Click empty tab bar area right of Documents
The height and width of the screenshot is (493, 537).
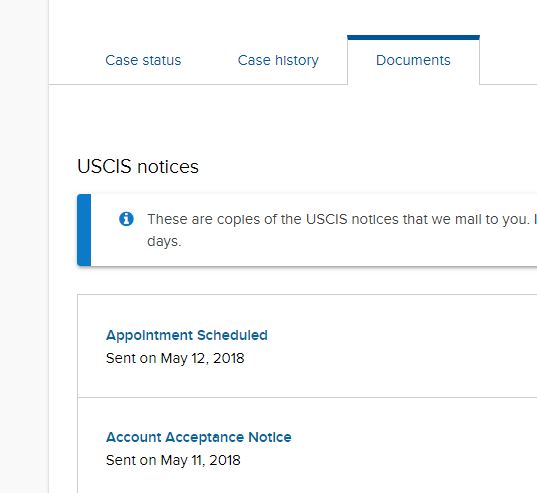[x=508, y=60]
